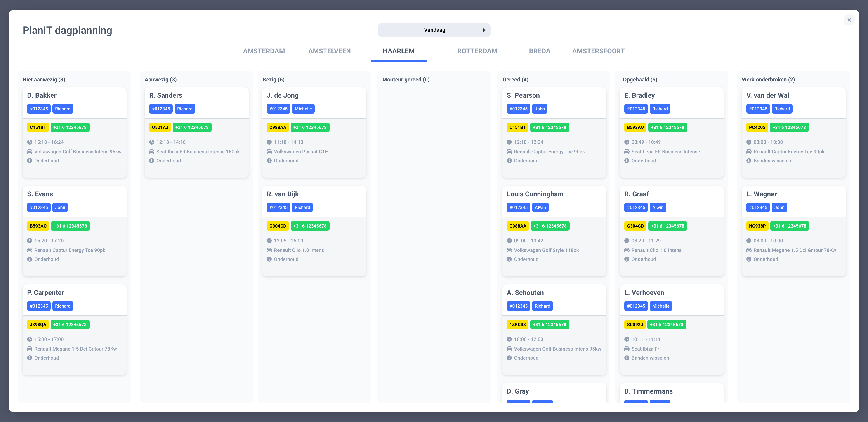Click the Monteur gereed (0) column header

tap(406, 80)
